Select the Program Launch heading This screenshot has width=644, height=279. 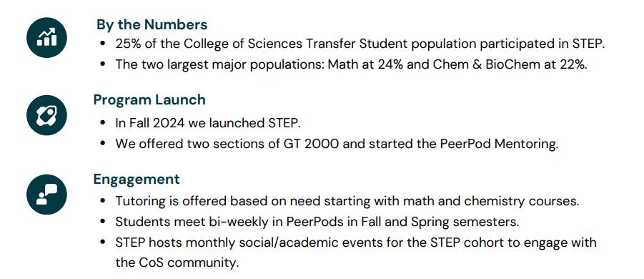149,100
